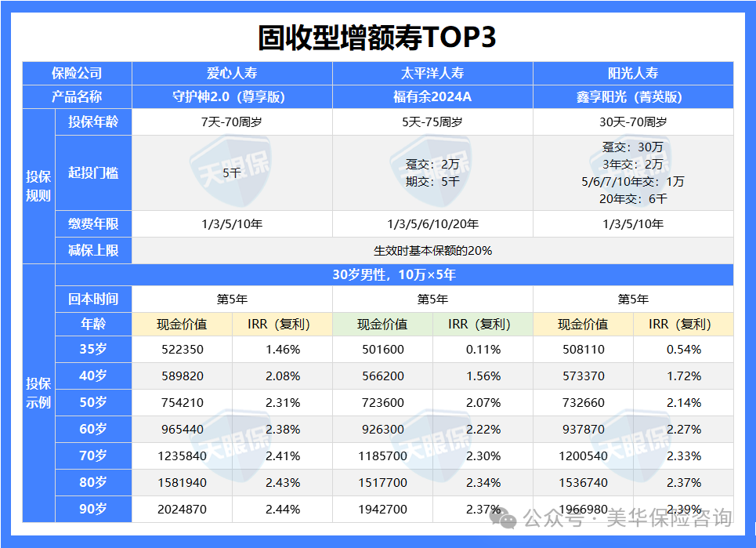Click the 90岁 age row label
Screen dimensions: 756x548
(93, 509)
